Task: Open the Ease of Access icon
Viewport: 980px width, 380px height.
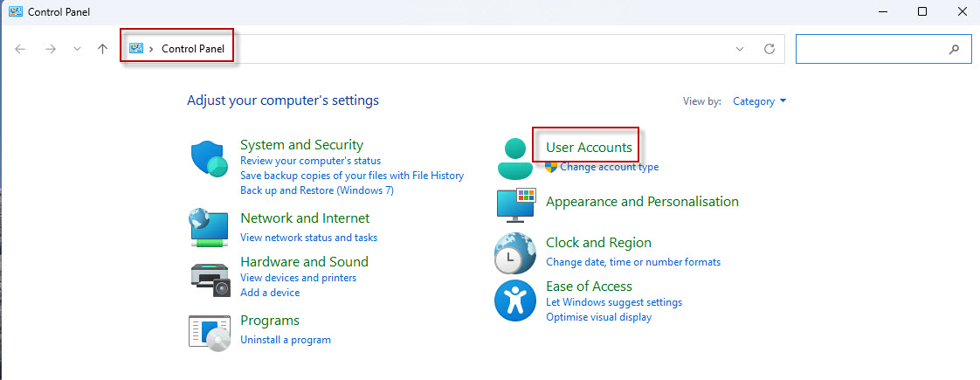Action: click(515, 301)
